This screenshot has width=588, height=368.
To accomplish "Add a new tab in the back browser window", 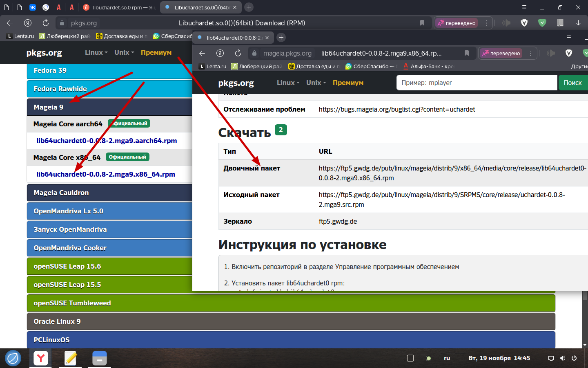I will point(249,7).
